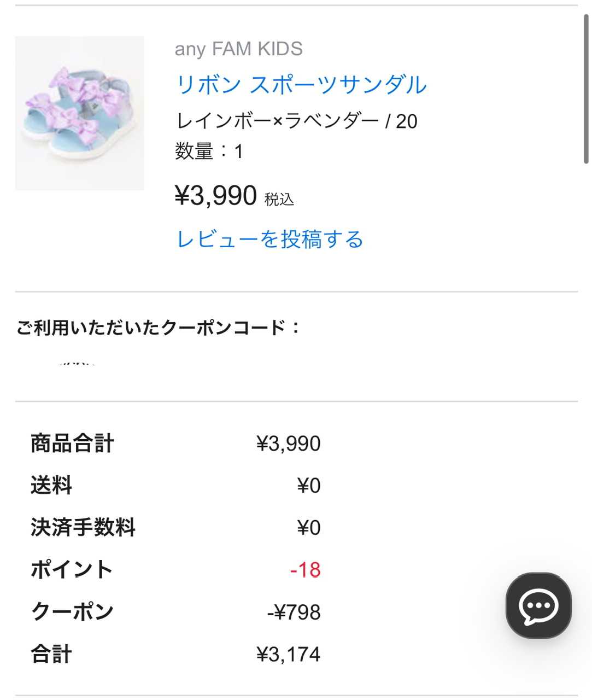Click the ポイント row label
The height and width of the screenshot is (700, 592).
72,570
